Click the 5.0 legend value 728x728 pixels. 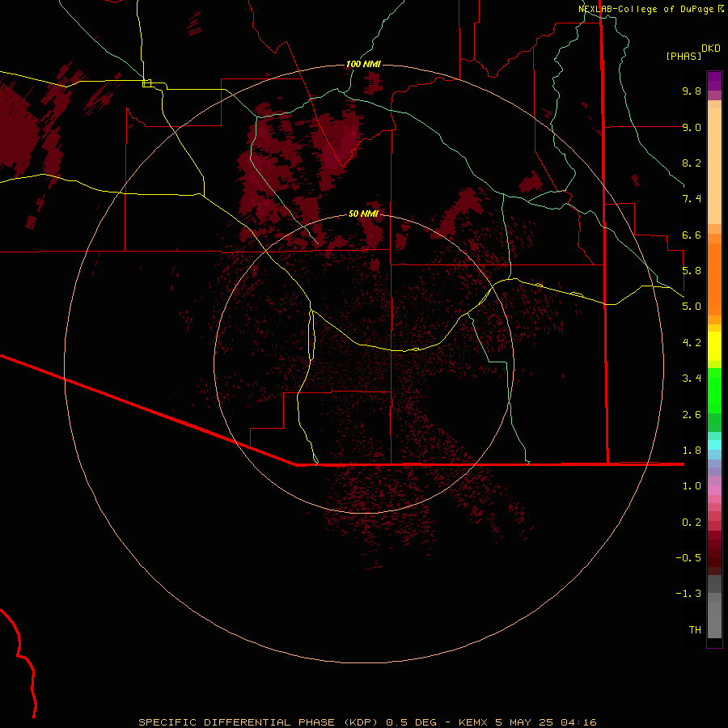[x=692, y=307]
